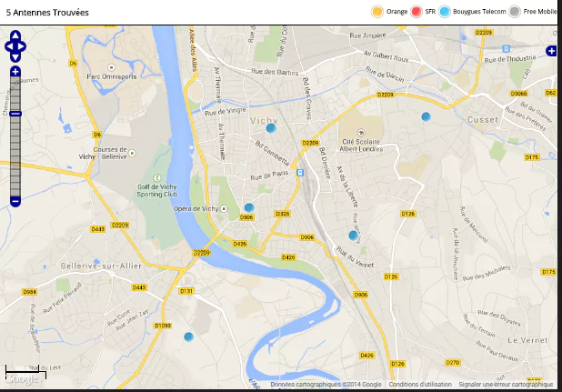Click the Rue Félix Perraud street label

(x=63, y=298)
